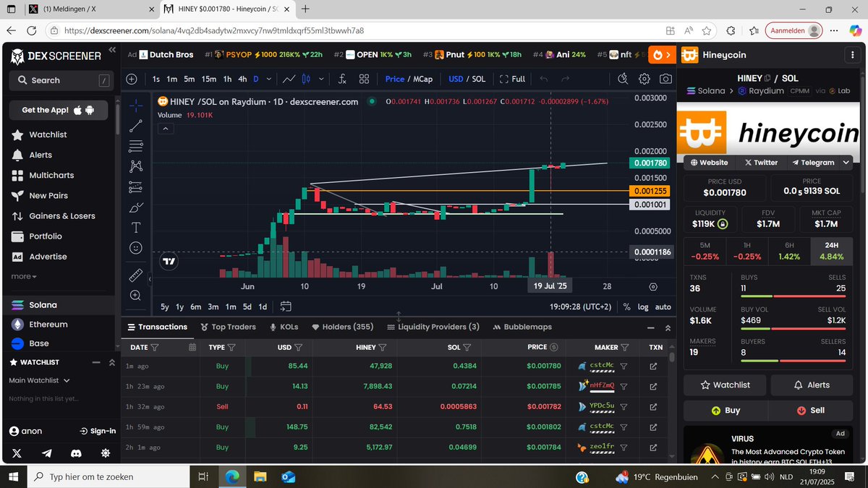Expand more social links chevron
This screenshot has height=488, width=868.
[x=846, y=163]
